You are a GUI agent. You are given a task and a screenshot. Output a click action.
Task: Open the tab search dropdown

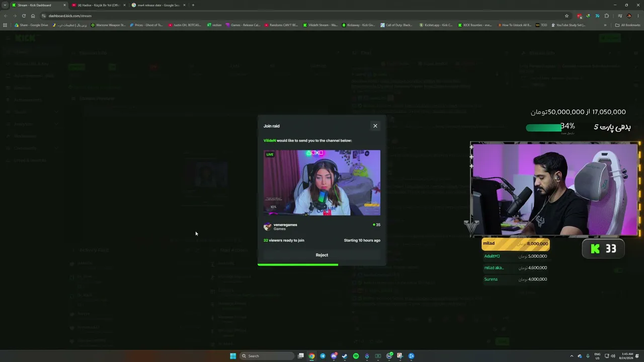point(5,5)
